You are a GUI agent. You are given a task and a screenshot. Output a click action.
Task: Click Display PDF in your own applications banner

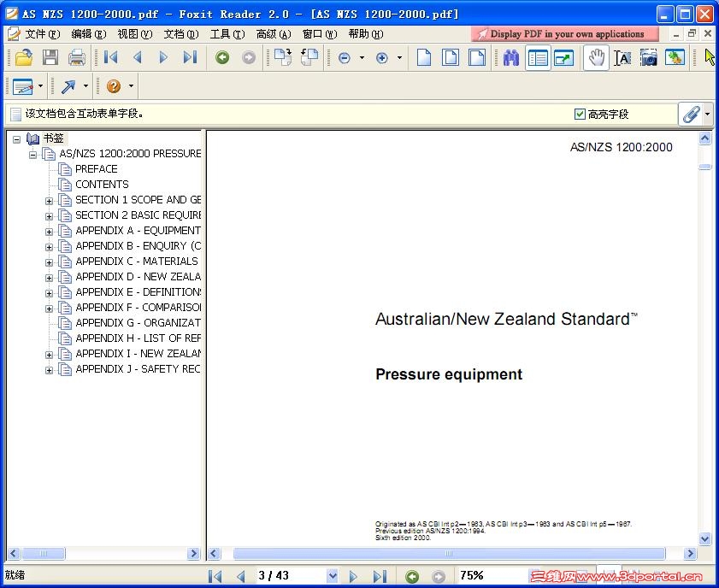(x=564, y=34)
